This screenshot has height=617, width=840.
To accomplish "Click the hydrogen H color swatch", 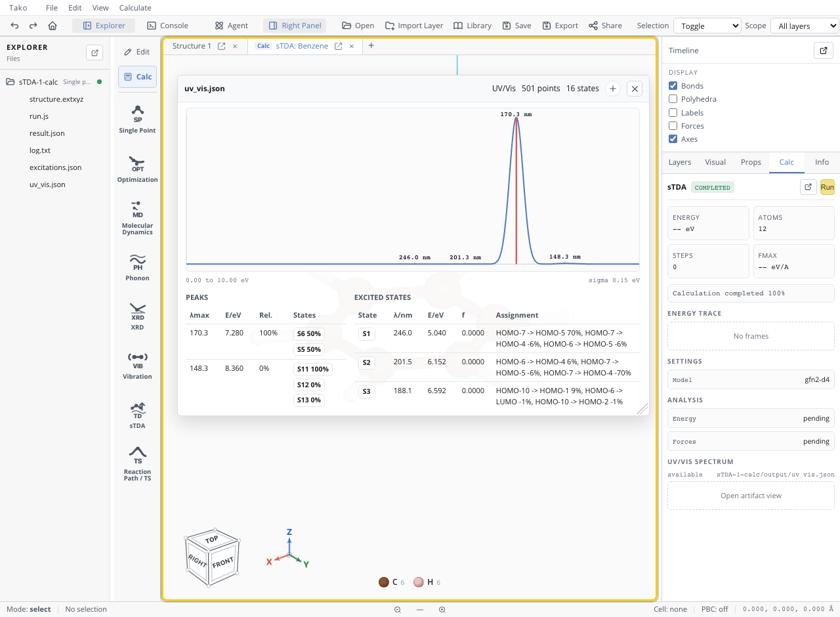I will (419, 582).
